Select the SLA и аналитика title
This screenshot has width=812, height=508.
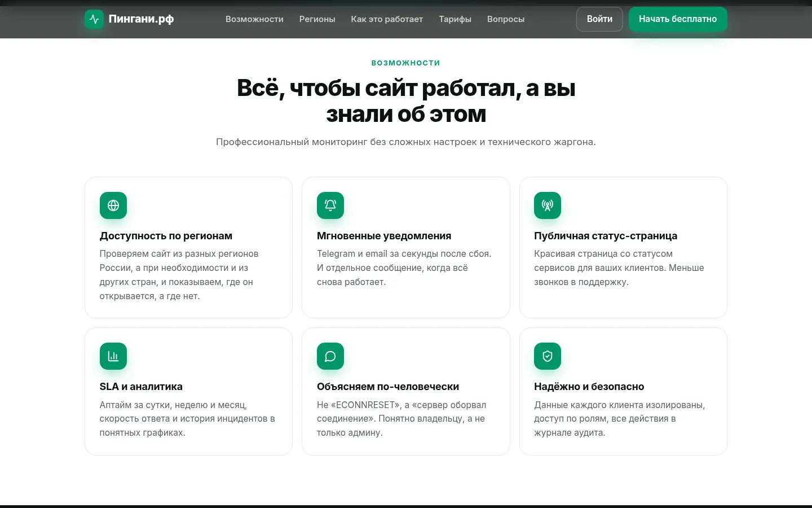pyautogui.click(x=141, y=387)
